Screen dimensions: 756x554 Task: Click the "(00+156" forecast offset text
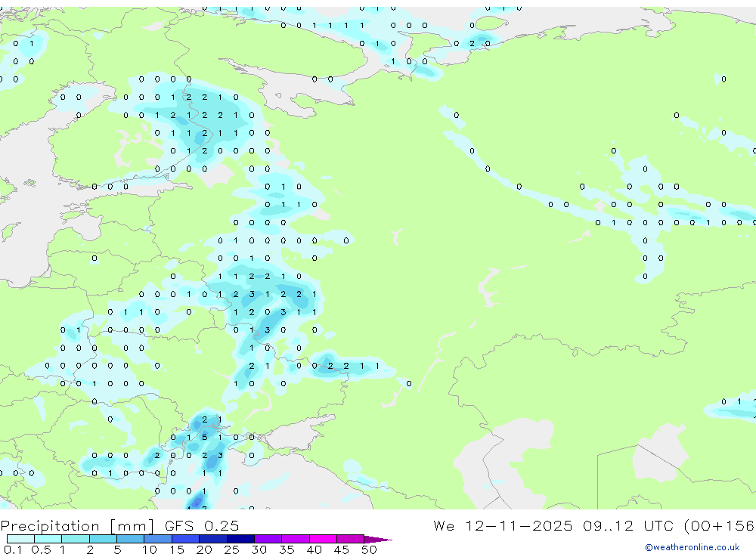[719, 525]
